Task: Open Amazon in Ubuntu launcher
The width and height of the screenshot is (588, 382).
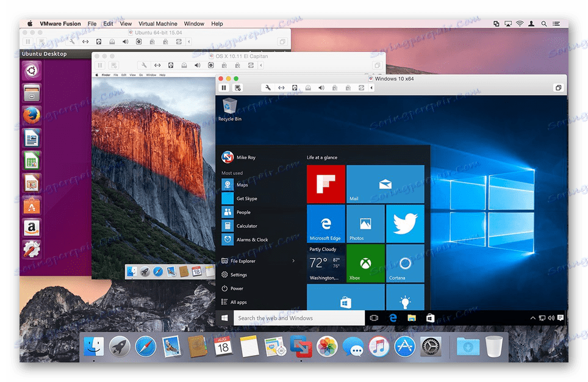Action: click(x=32, y=228)
